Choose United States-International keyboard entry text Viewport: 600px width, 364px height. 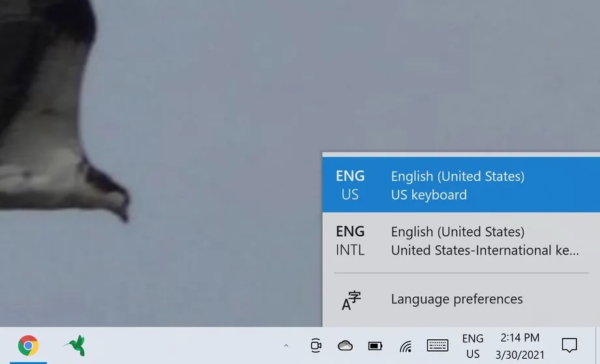click(x=485, y=250)
